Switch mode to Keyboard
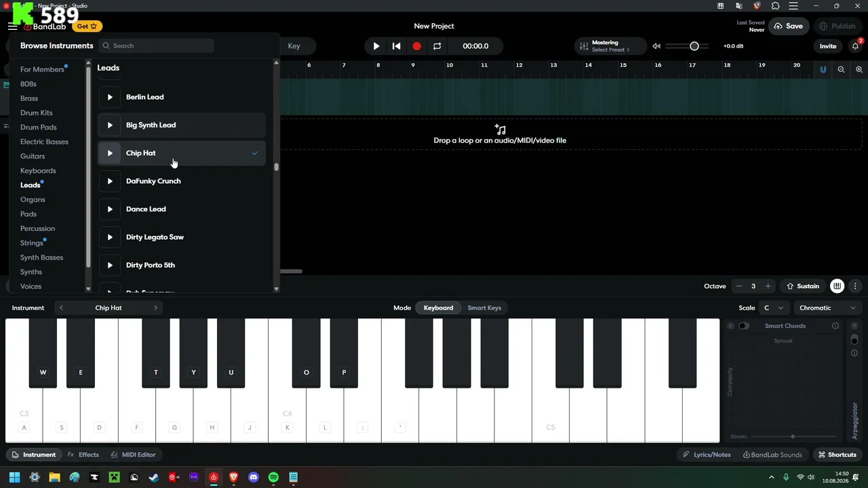 pyautogui.click(x=438, y=308)
